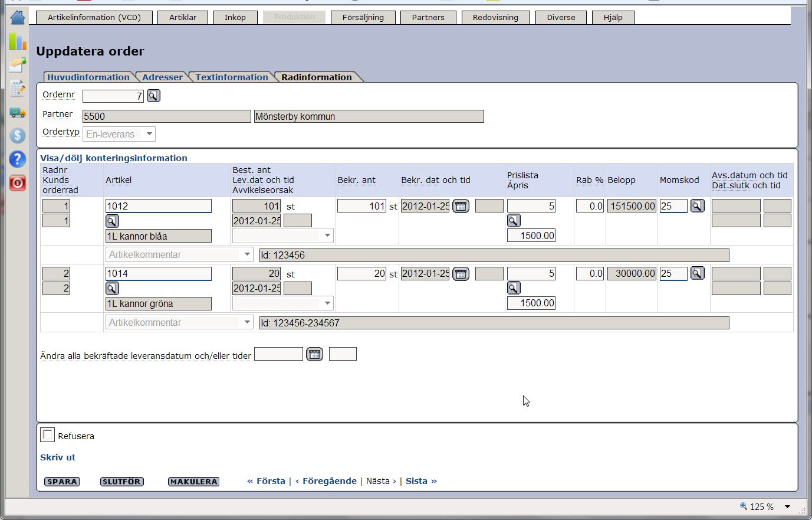The image size is (812, 520).
Task: Open the blue dollar sign icon
Action: (x=18, y=136)
